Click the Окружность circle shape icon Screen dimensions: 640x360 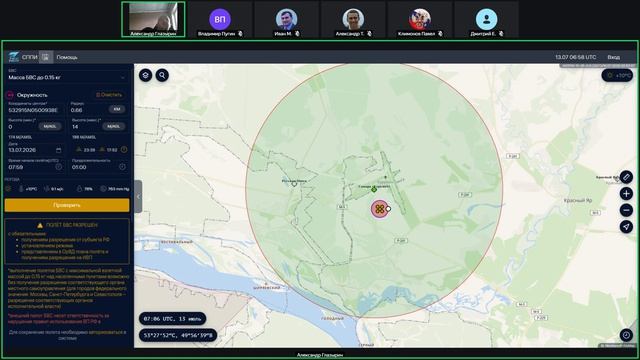[10, 95]
